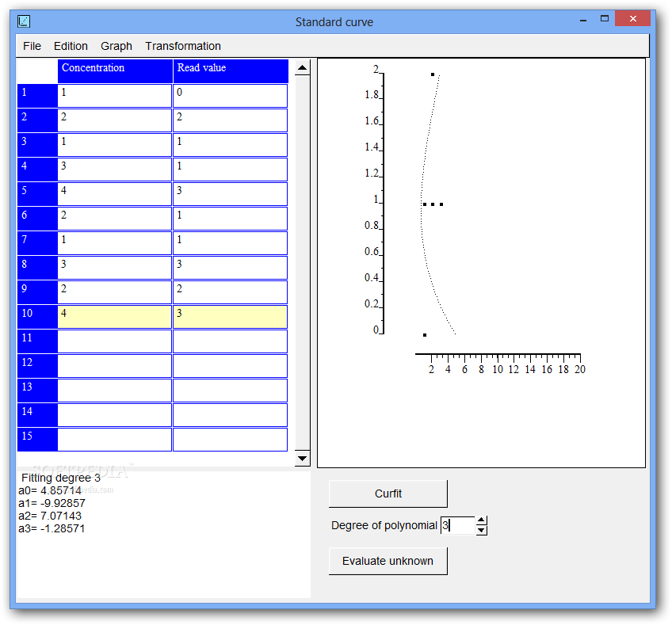This screenshot has height=625, width=672.
Task: Click the highlighted Read value cell in row 10
Action: coord(230,317)
